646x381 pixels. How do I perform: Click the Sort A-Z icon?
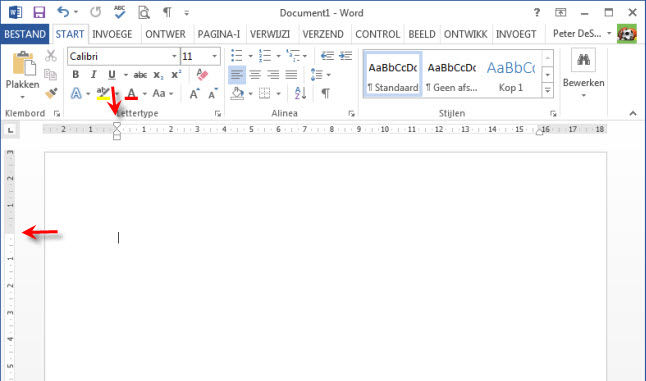coord(300,93)
